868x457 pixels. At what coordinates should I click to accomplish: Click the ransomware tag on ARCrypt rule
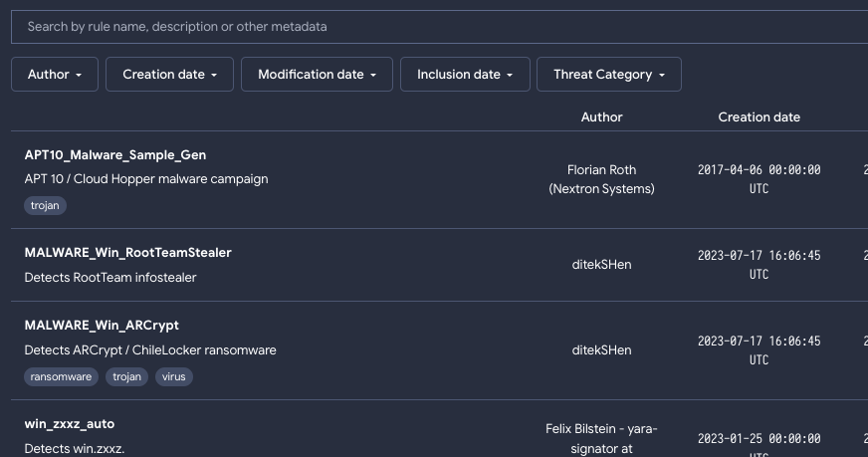point(62,376)
